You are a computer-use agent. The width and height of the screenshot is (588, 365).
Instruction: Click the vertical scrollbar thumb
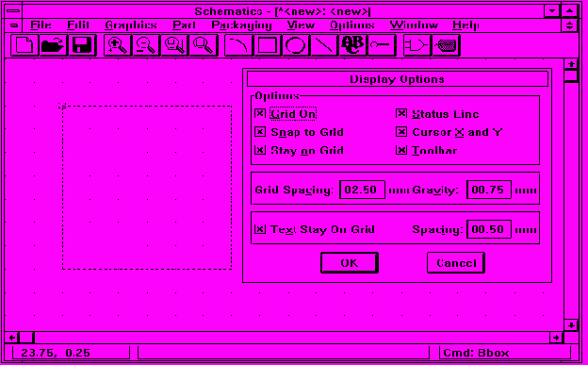pyautogui.click(x=571, y=76)
